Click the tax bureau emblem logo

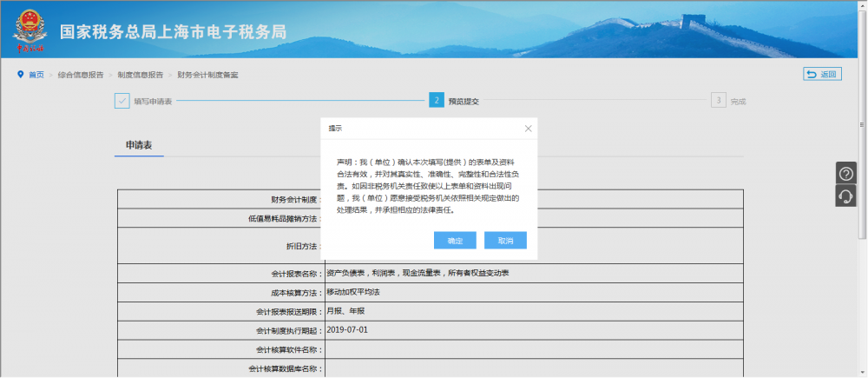[30, 30]
